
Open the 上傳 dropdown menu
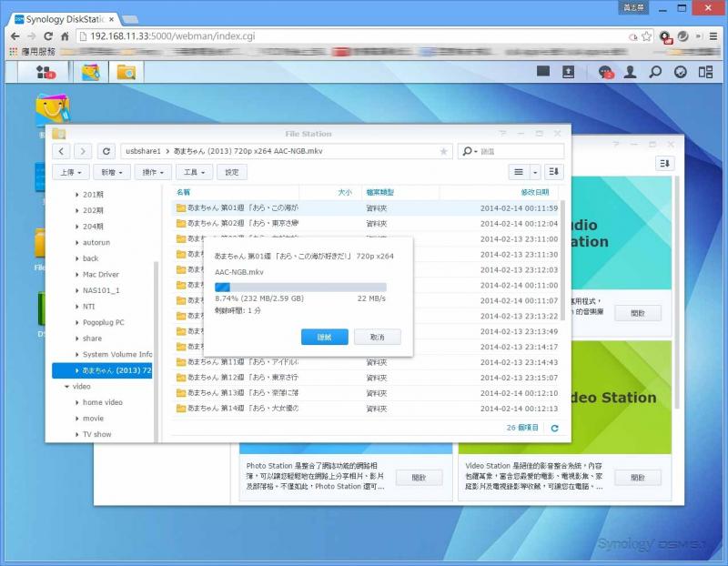pos(71,172)
